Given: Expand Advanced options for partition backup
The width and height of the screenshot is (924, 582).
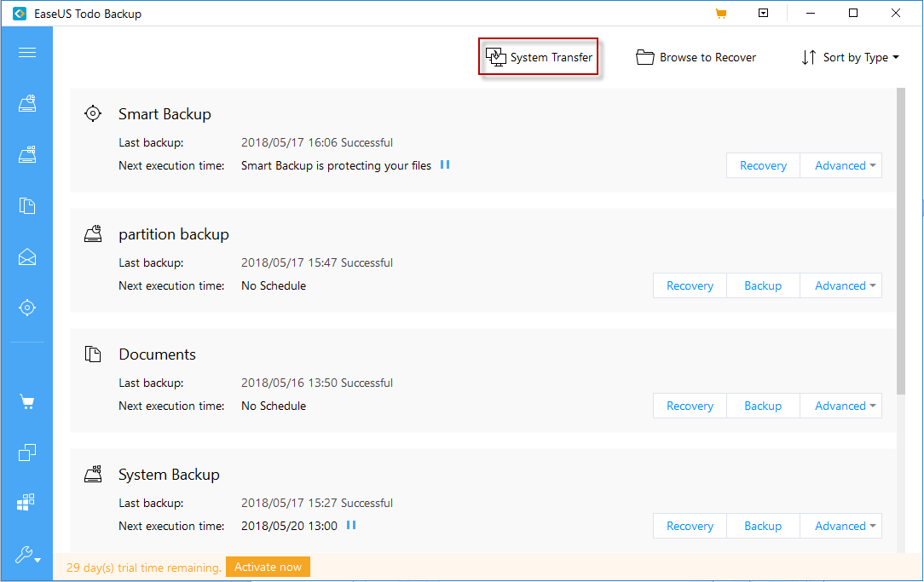Looking at the screenshot, I should click(x=841, y=285).
